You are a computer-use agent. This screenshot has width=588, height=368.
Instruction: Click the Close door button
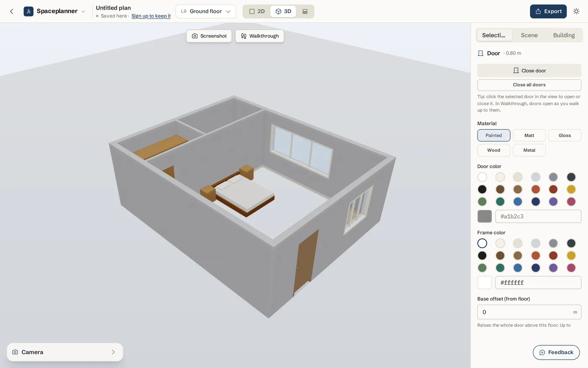(x=529, y=71)
